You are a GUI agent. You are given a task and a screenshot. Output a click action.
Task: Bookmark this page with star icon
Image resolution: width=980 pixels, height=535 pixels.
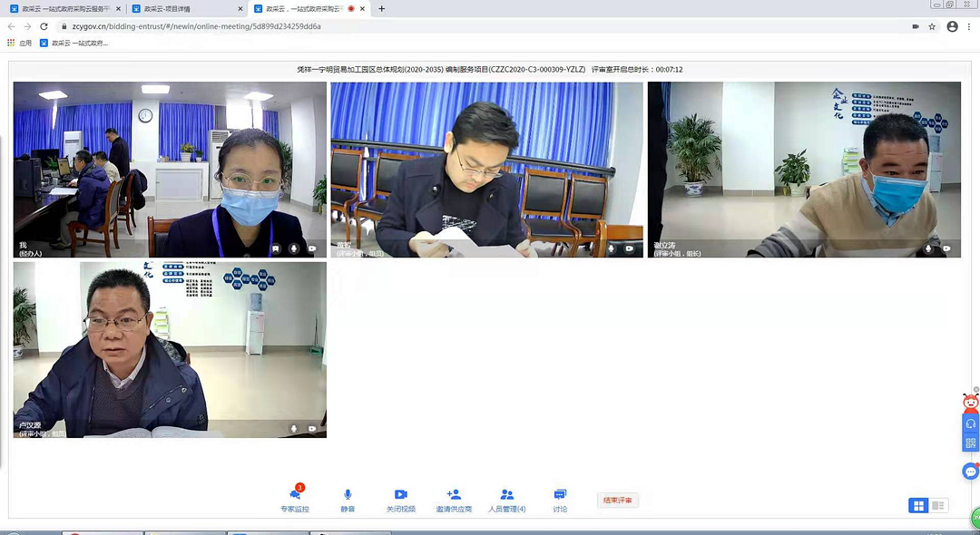coord(932,26)
